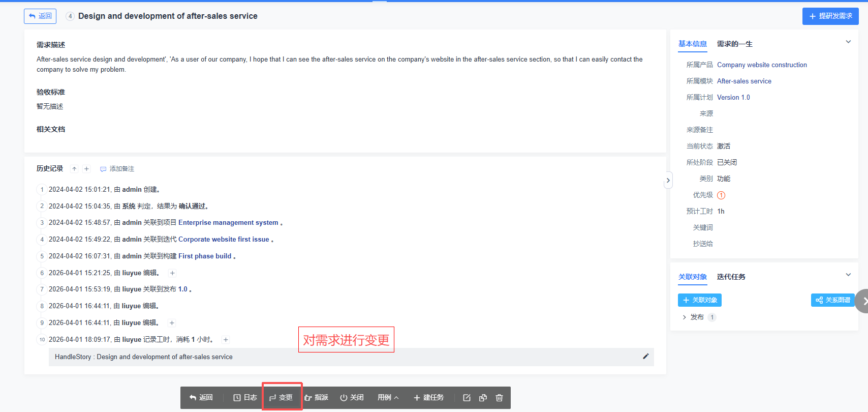The height and width of the screenshot is (412, 868).
Task: Click the copy icon in bottom toolbar
Action: pyautogui.click(x=483, y=398)
